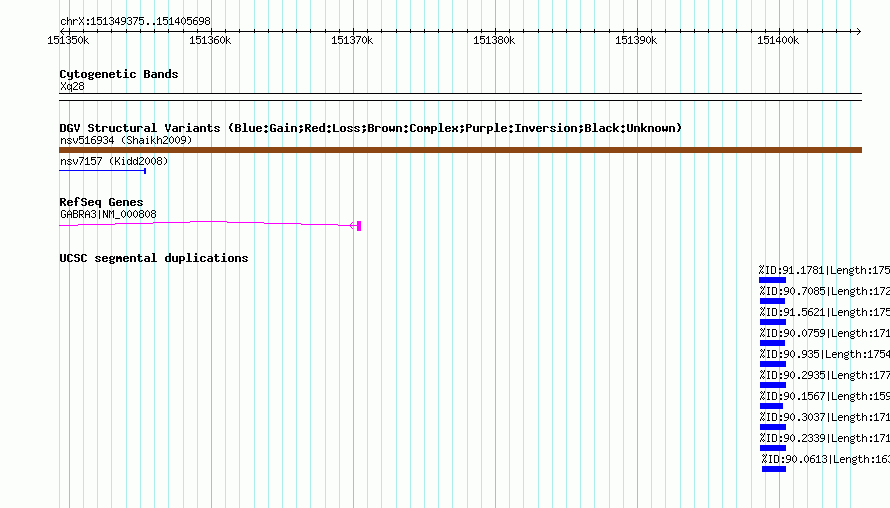This screenshot has height=508, width=890.
Task: Click the %ID:90.3037 duplication label
Action: [825, 417]
